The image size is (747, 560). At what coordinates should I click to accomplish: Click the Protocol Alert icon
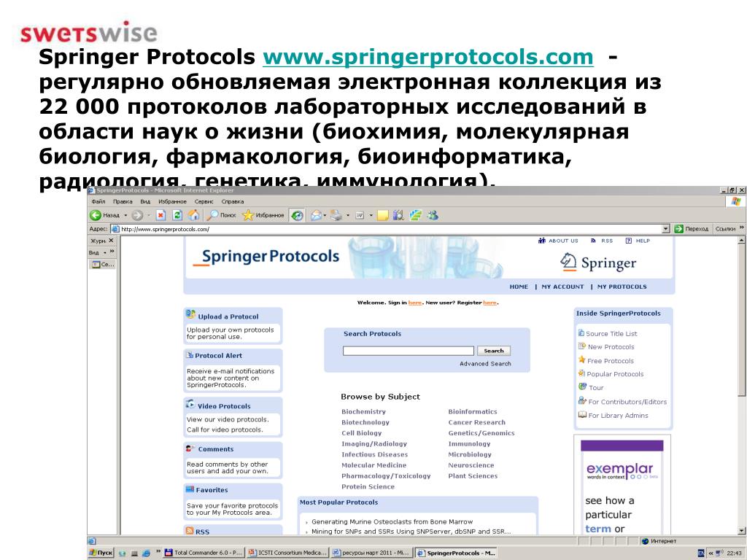[x=190, y=355]
